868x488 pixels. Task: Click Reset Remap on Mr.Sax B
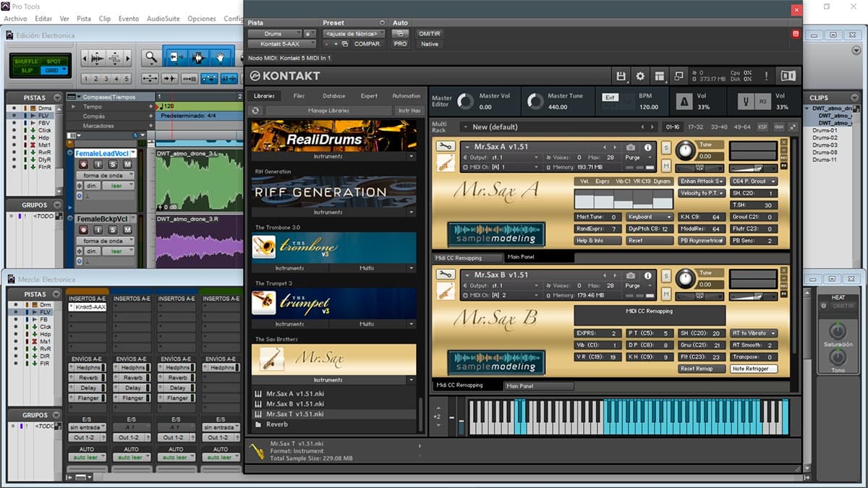[701, 369]
